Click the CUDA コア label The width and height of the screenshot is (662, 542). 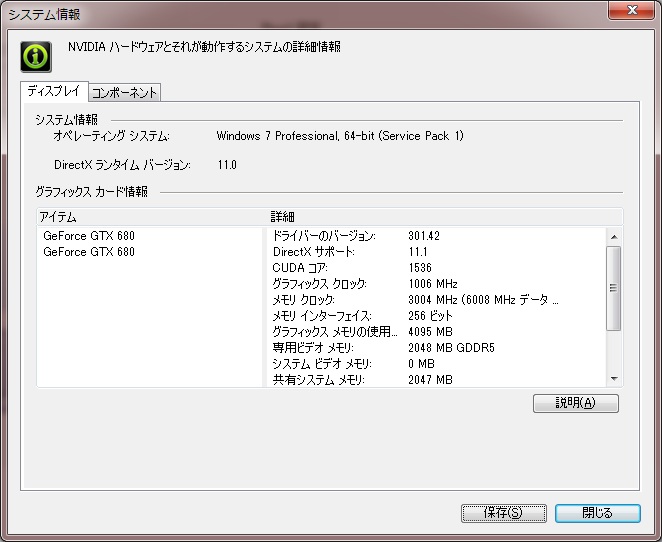[x=300, y=268]
